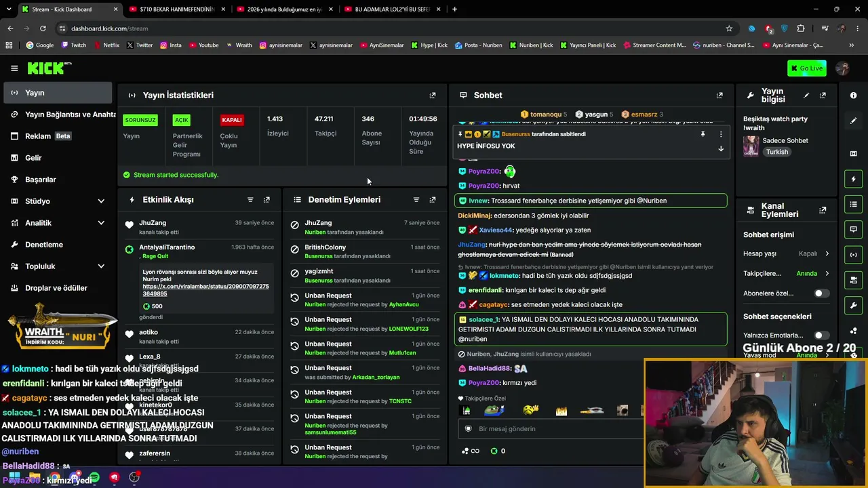
Task: Click the info icon in right rail
Action: click(x=854, y=96)
